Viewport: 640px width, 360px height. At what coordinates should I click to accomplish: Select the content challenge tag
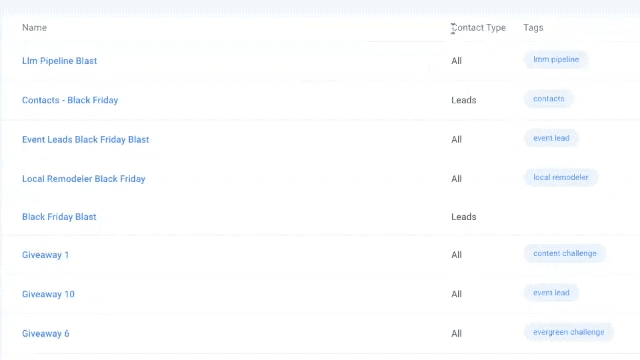coord(564,253)
